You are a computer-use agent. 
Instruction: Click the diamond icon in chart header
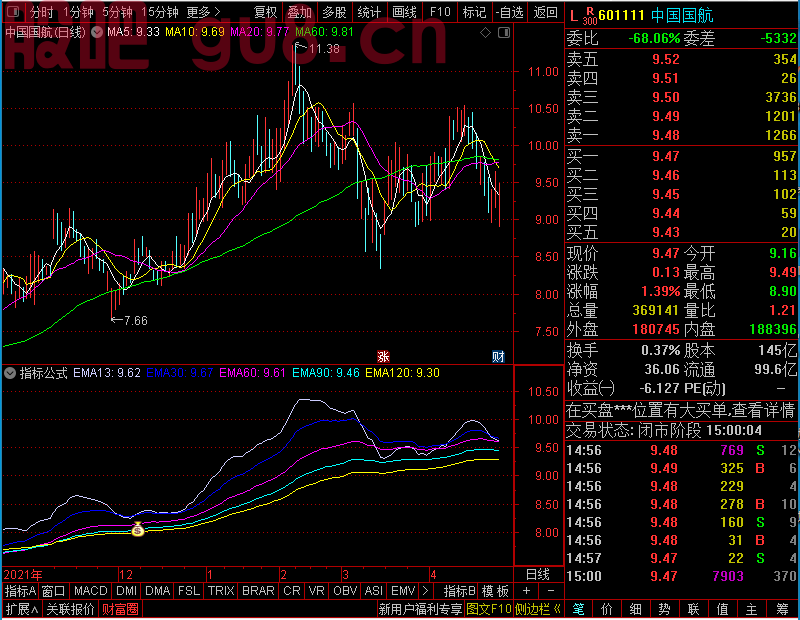[485, 33]
